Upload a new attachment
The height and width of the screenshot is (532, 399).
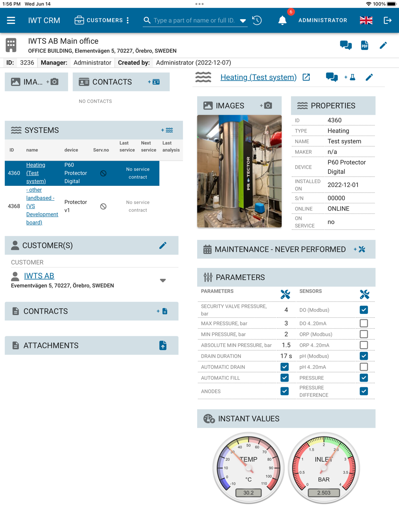tap(163, 345)
